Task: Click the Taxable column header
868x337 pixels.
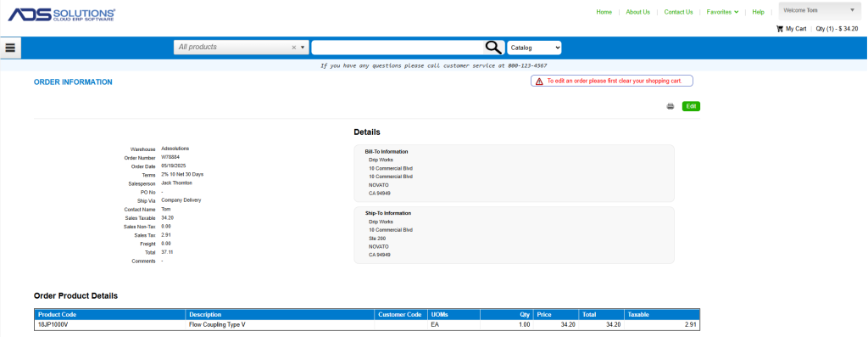Action: pos(661,314)
